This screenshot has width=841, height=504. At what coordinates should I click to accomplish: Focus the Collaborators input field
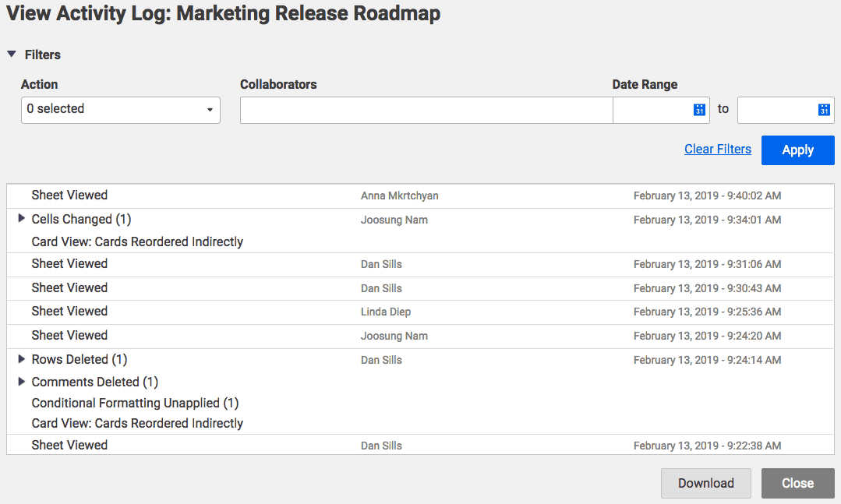[x=426, y=110]
